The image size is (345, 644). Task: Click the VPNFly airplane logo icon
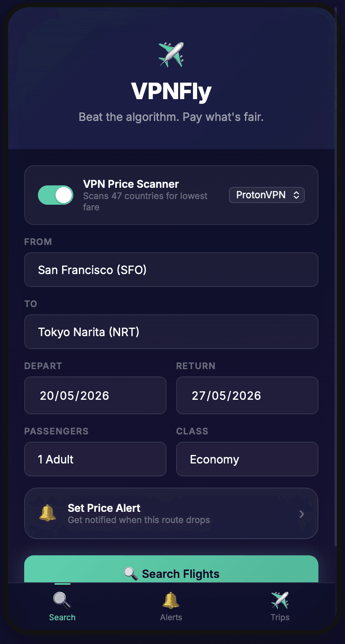click(171, 54)
